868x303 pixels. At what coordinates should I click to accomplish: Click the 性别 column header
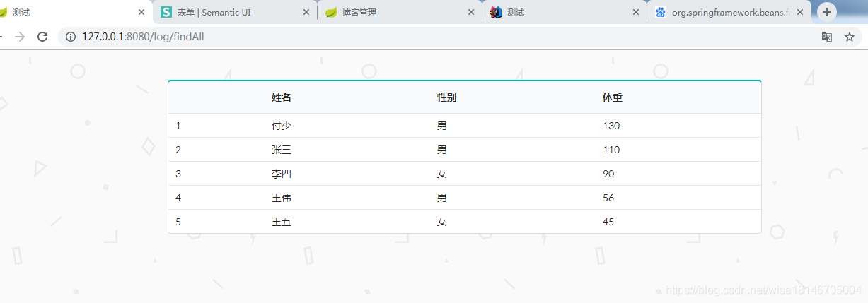446,97
